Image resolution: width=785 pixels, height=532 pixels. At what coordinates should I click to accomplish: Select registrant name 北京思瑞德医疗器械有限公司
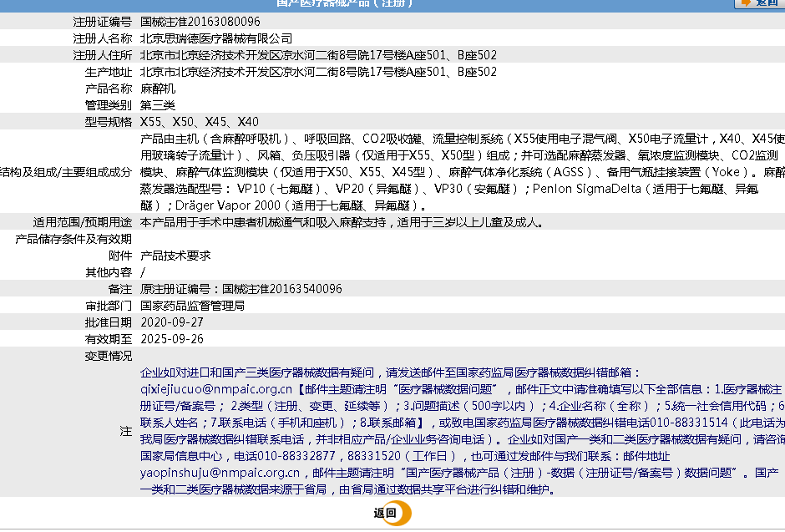tap(216, 38)
